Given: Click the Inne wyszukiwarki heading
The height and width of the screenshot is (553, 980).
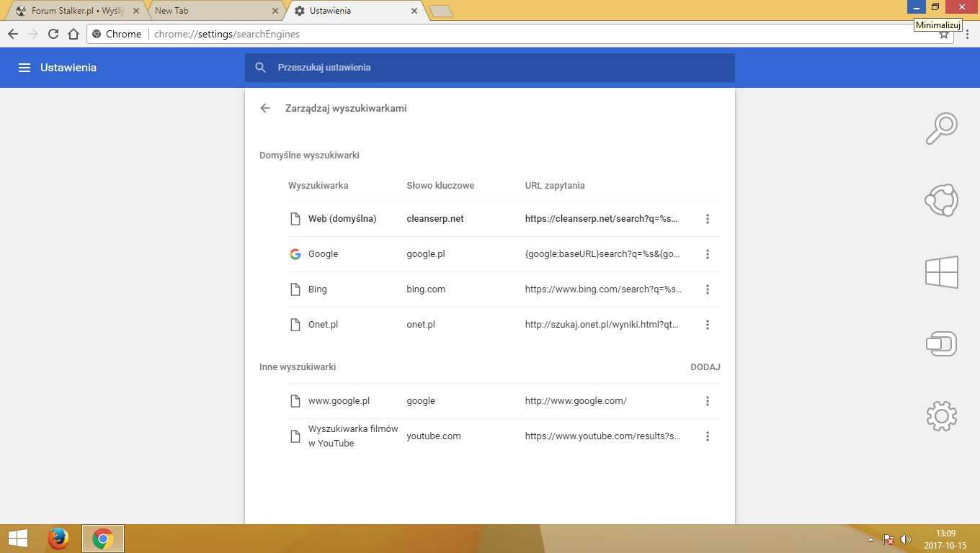Looking at the screenshot, I should pyautogui.click(x=298, y=367).
